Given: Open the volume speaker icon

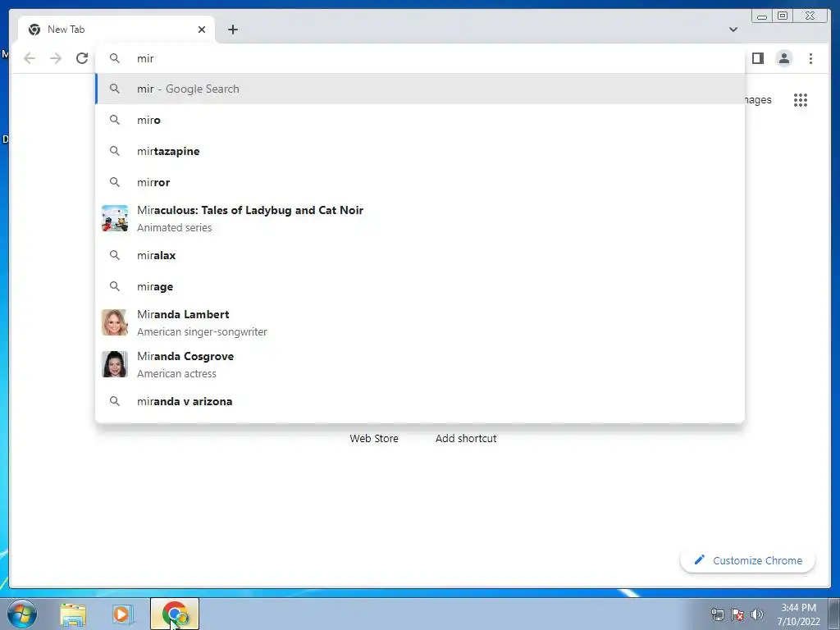Looking at the screenshot, I should [757, 614].
